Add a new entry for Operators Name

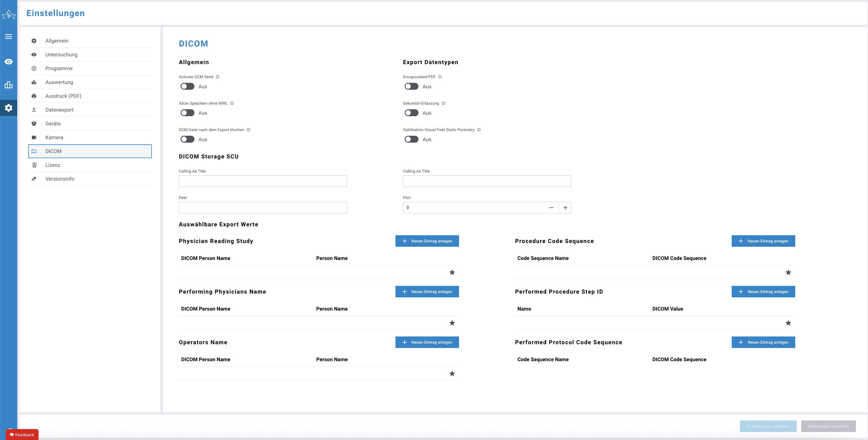coord(427,342)
